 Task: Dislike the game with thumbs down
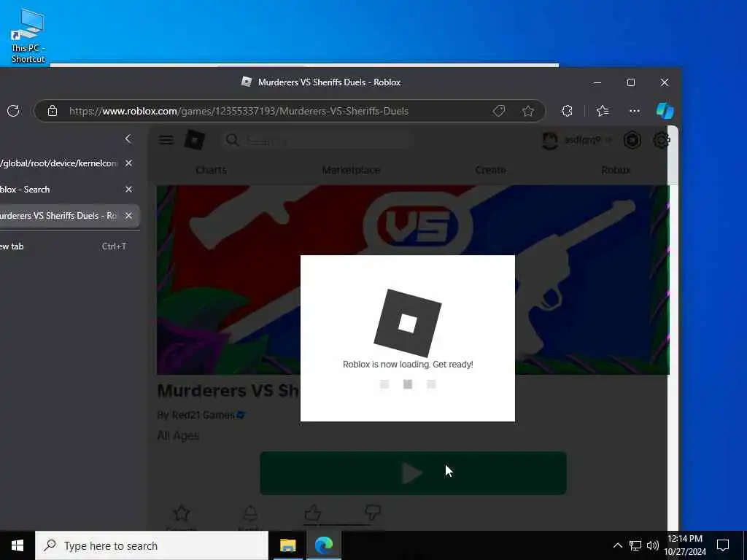[373, 513]
